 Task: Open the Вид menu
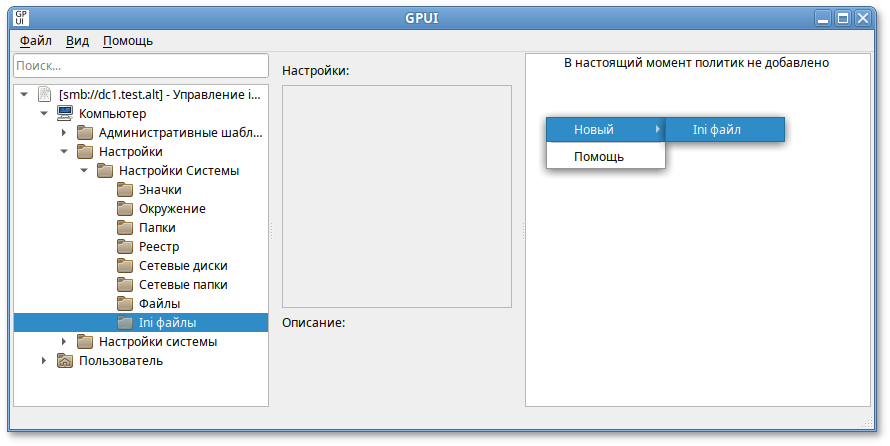click(x=77, y=41)
